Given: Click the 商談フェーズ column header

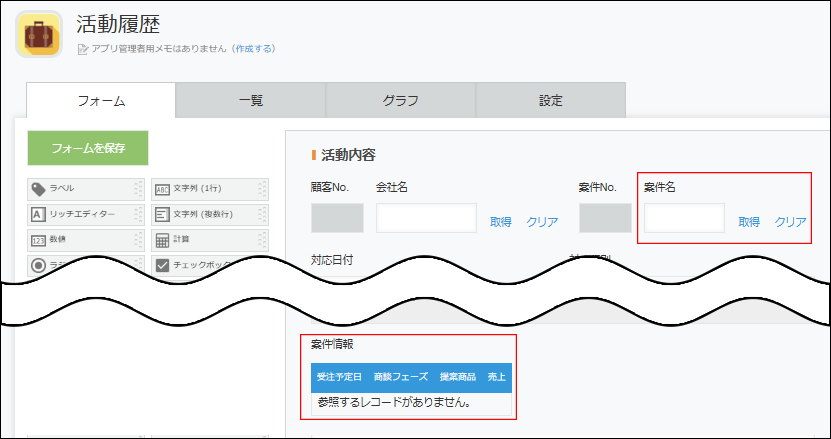Looking at the screenshot, I should click(401, 377).
